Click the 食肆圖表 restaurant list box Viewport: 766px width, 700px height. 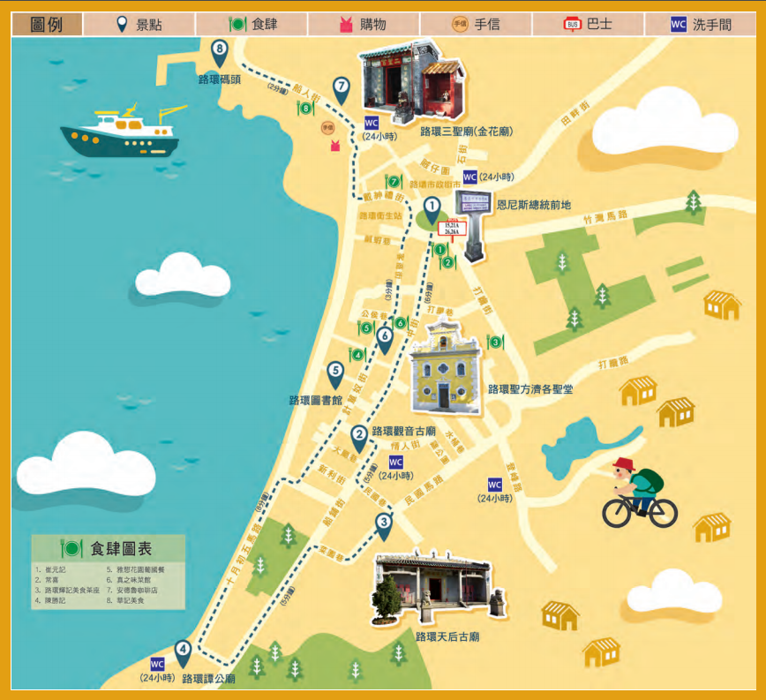click(x=108, y=572)
